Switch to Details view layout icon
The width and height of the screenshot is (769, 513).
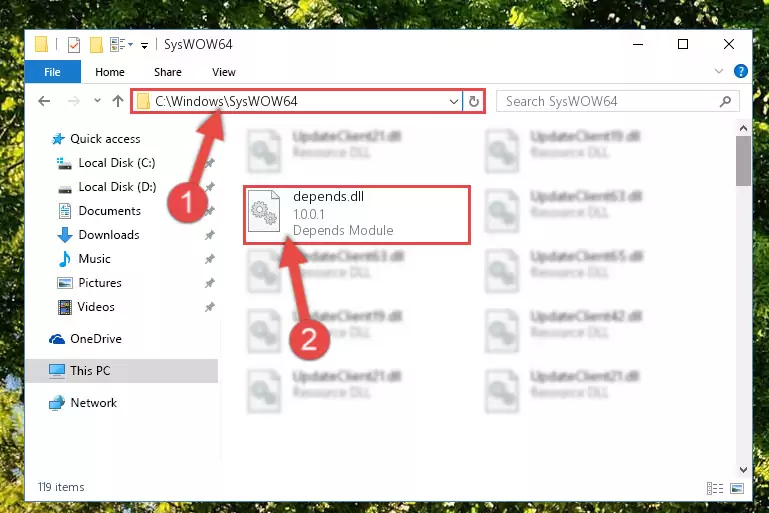[x=715, y=488]
